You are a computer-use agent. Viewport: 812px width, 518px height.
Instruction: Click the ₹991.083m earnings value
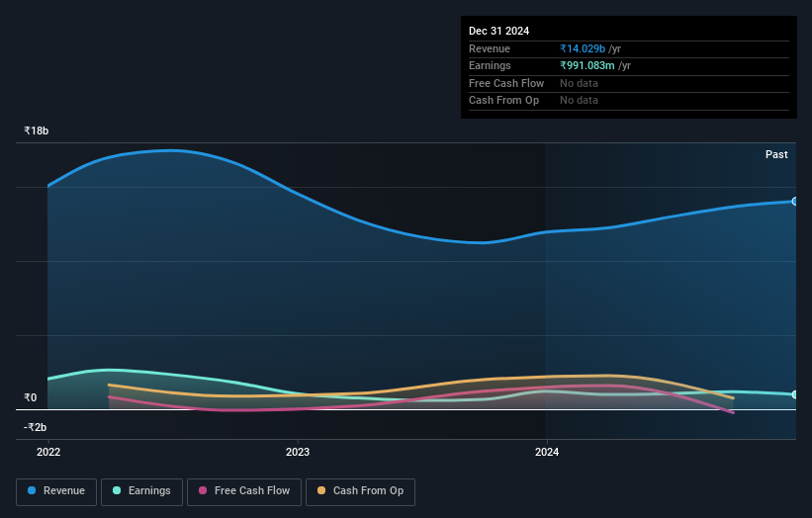587,65
